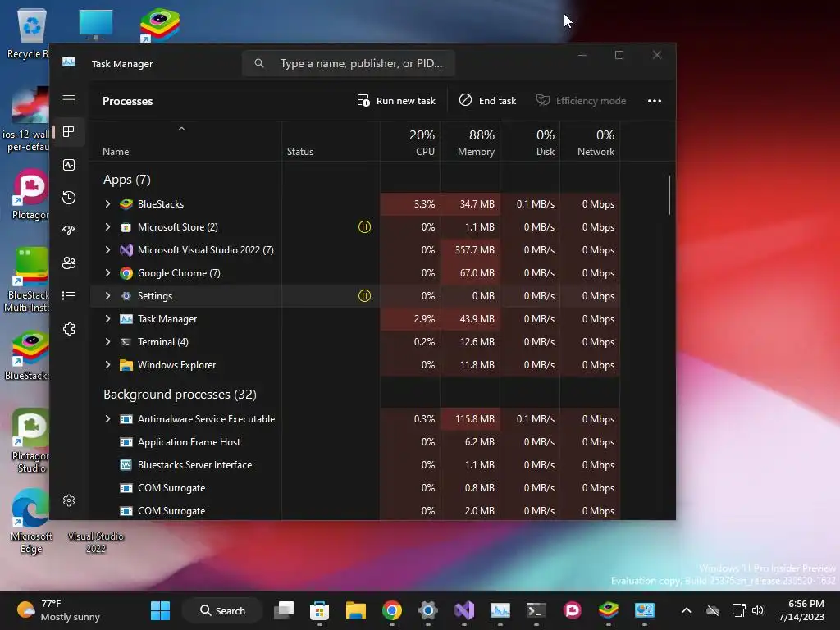Viewport: 840px width, 630px height.
Task: Open BlueStacks from the taskbar
Action: [x=609, y=610]
